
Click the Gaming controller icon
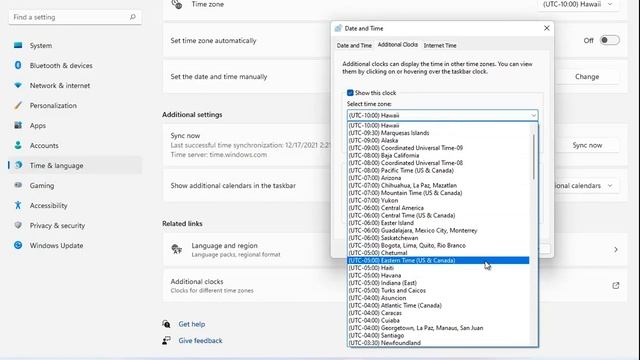point(18,185)
